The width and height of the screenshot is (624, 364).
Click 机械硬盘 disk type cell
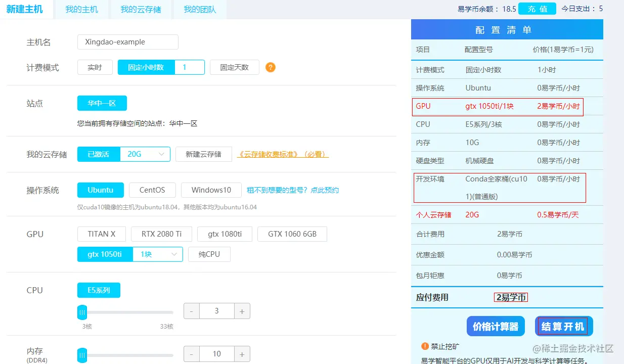coord(479,161)
